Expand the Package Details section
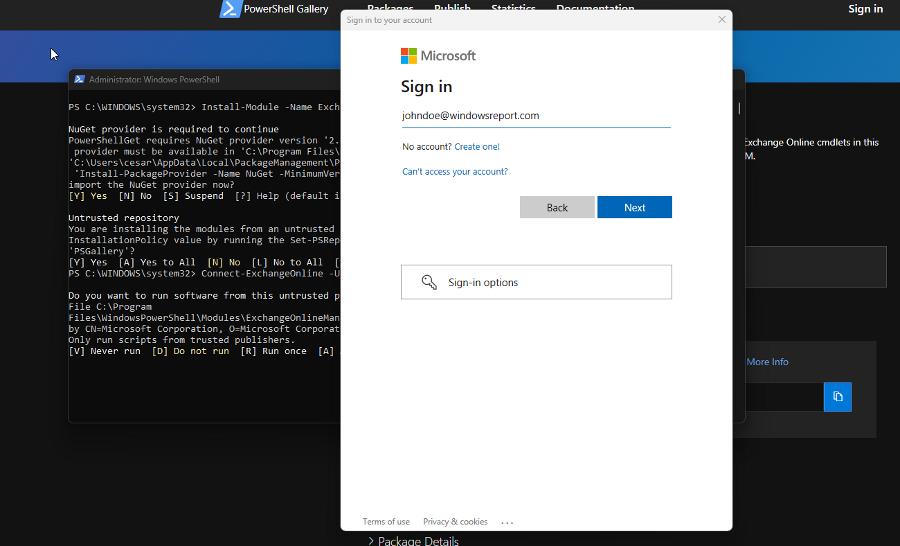Viewport: 900px width, 546px height. (413, 540)
